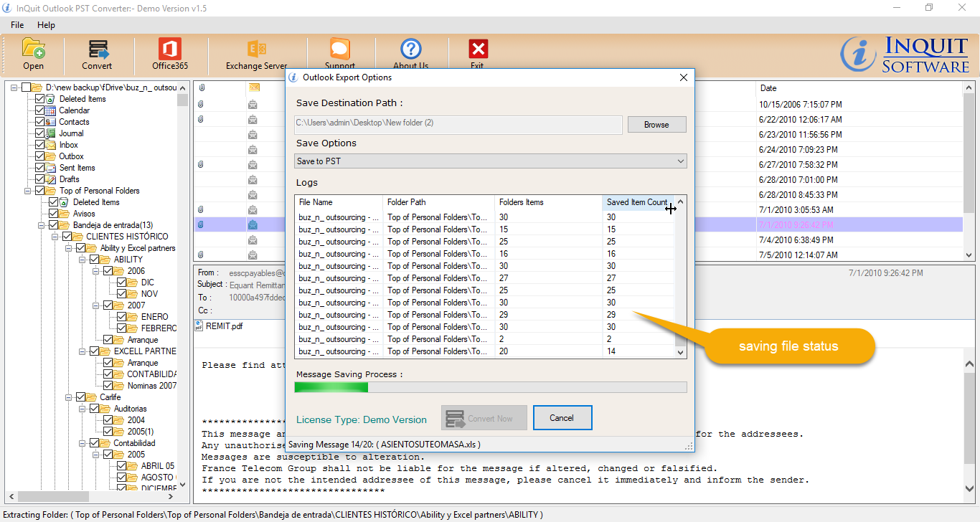The width and height of the screenshot is (980, 522).
Task: Select the Calendar folder icon
Action: (50, 110)
